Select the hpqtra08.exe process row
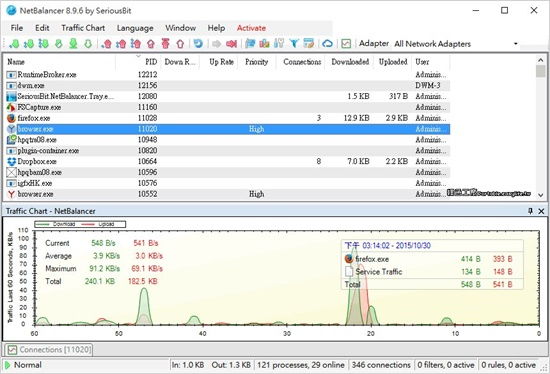Viewport: 550px width, 374px height. point(227,140)
